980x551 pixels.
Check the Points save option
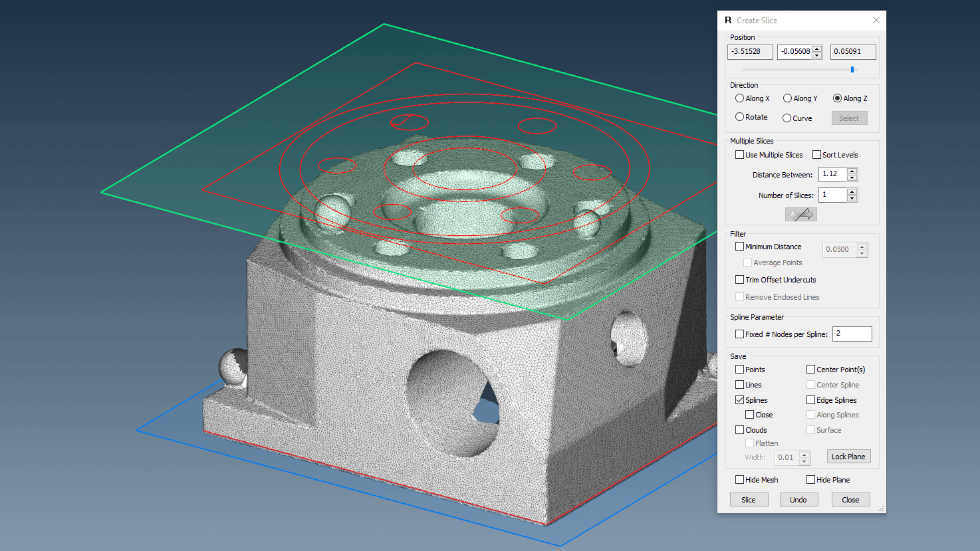tap(739, 370)
